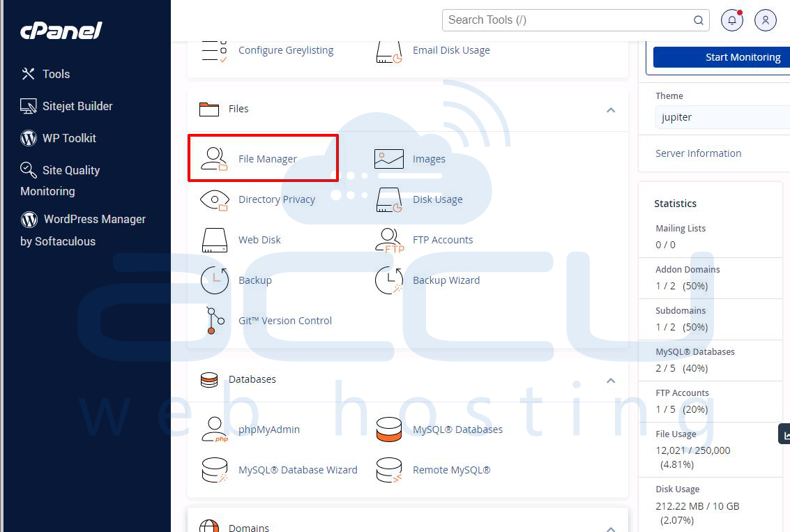Click the Git Version Control icon
Image resolution: width=790 pixels, height=532 pixels.
click(215, 321)
